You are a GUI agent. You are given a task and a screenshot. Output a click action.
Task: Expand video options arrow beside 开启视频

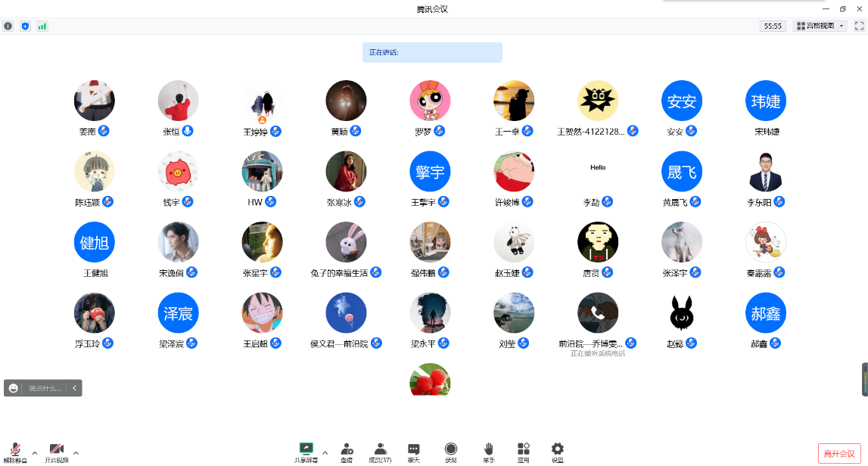76,452
